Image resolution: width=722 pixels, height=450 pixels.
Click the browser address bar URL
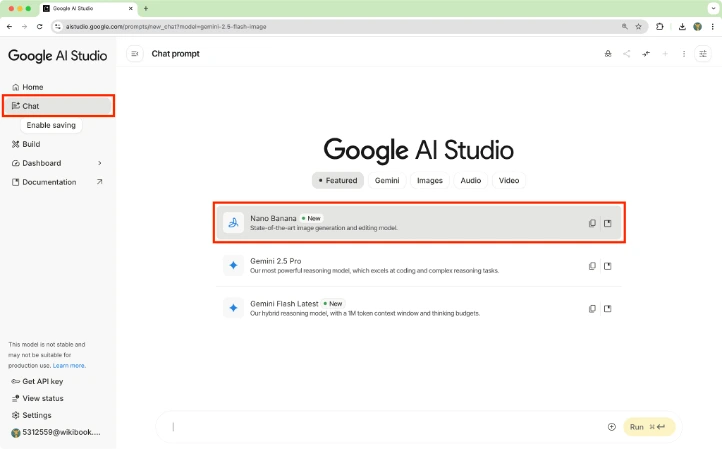pyautogui.click(x=166, y=27)
